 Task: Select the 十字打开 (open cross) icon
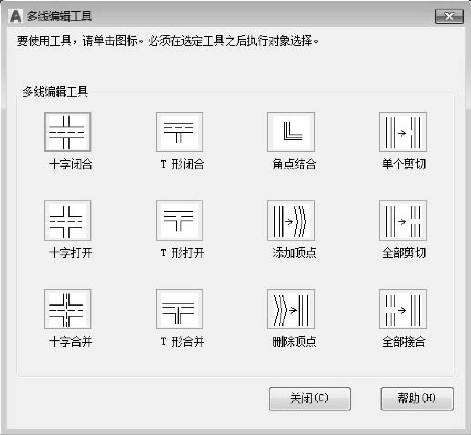[67, 220]
